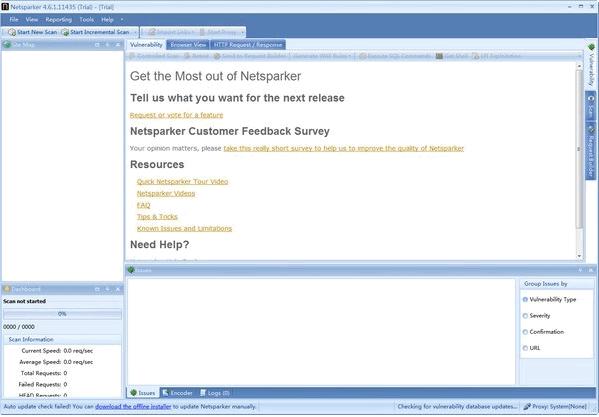
Task: Click the Proxy status icon in the status bar
Action: (527, 407)
